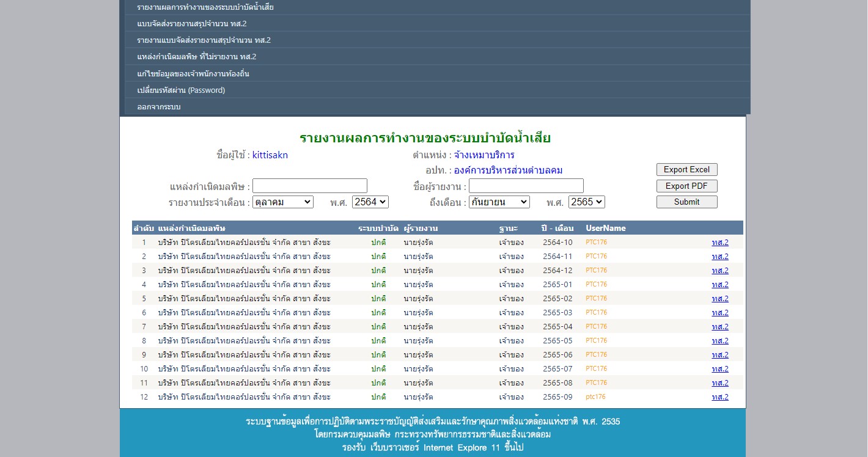
Task: Open the รายงานประจำเดือน month dropdown showing ตุลาคม
Action: [283, 202]
